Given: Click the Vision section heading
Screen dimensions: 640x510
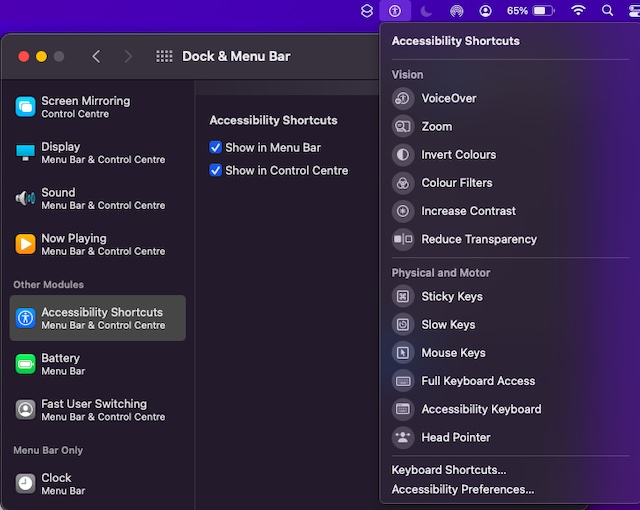Looking at the screenshot, I should point(407,75).
